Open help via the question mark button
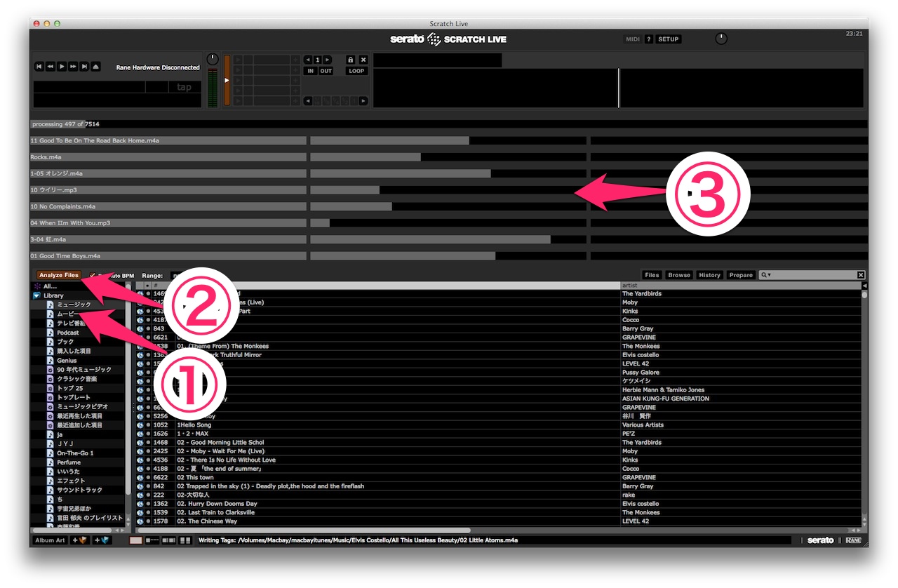The width and height of the screenshot is (898, 588). 649,39
